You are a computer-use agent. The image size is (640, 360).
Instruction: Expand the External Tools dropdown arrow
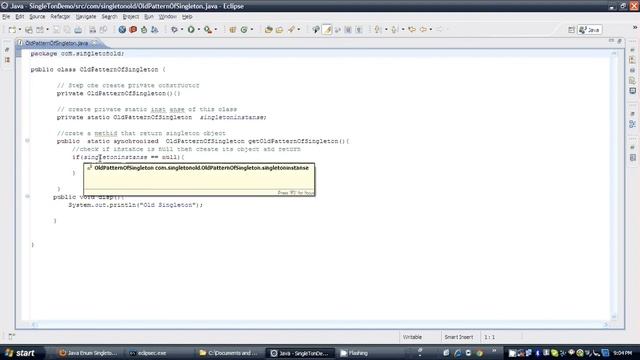tap(216, 30)
